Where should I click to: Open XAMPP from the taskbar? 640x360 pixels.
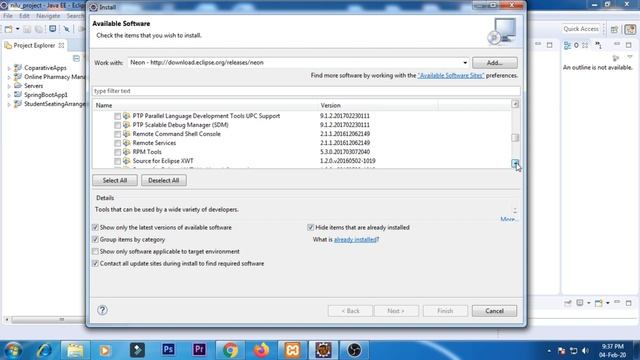[292, 350]
